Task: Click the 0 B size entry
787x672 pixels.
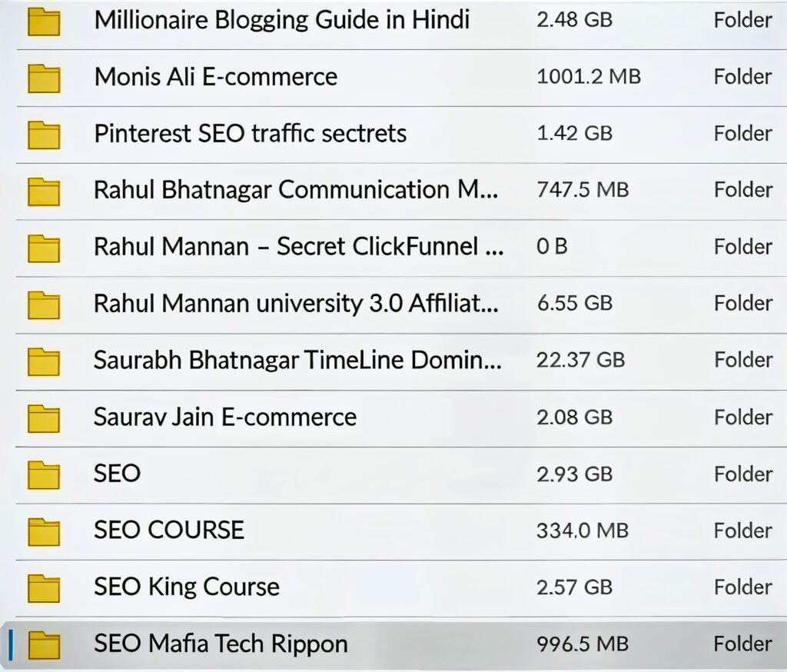Action: (552, 247)
